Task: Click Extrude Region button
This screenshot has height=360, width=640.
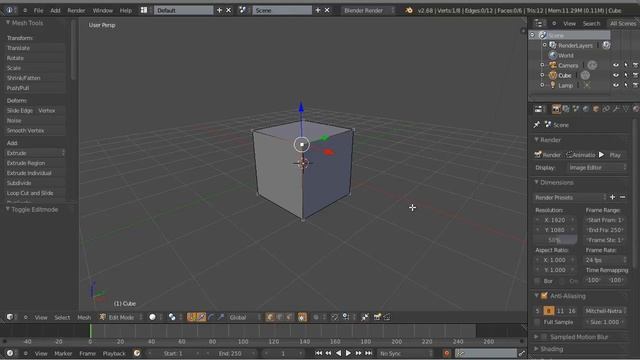Action: [x=35, y=163]
